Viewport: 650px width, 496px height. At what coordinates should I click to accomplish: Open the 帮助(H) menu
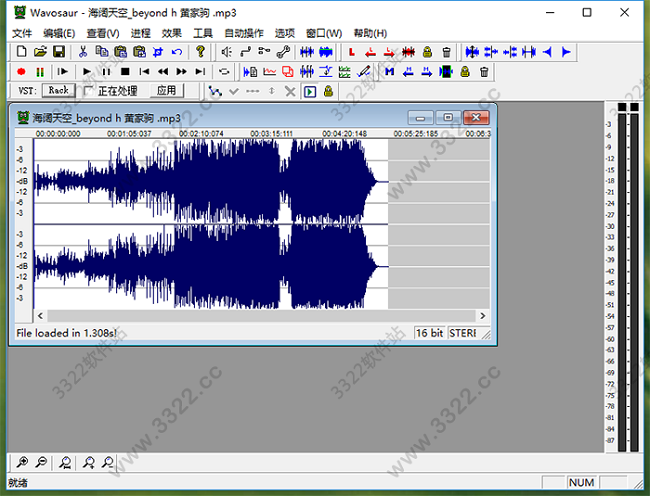370,33
